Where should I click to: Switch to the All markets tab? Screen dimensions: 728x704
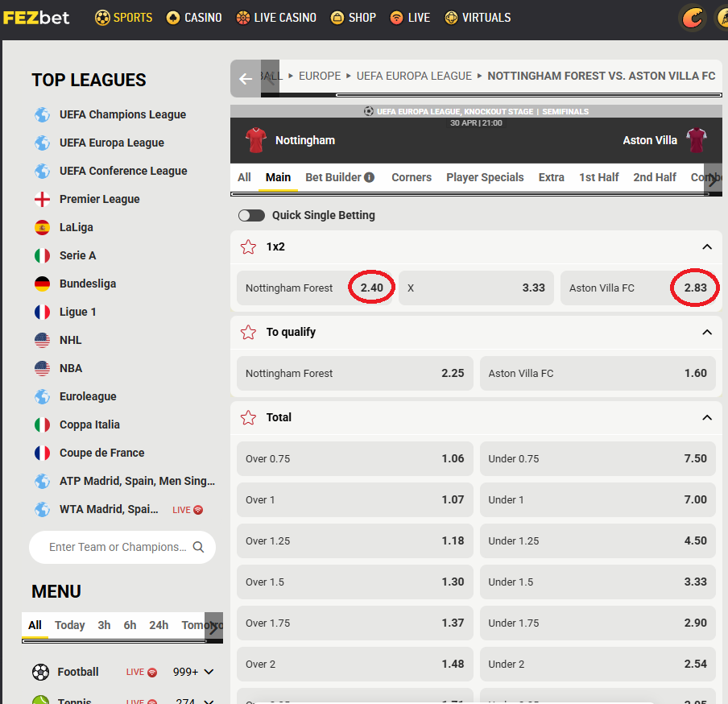pos(244,177)
